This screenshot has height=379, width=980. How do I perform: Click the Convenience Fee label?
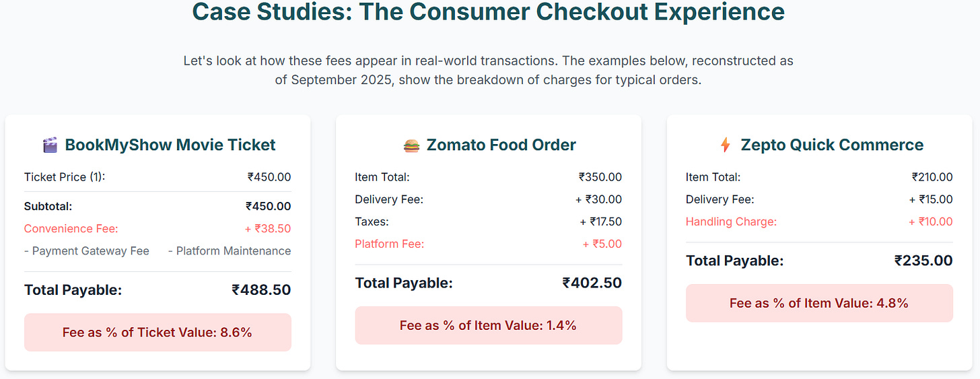(x=71, y=229)
